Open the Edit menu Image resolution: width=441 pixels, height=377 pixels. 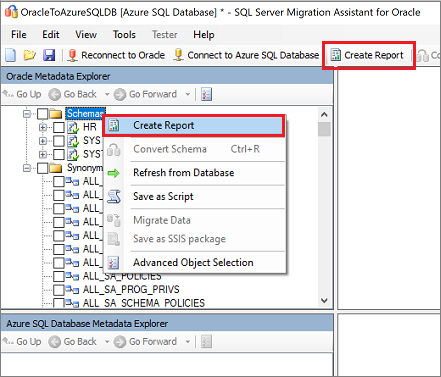click(51, 34)
